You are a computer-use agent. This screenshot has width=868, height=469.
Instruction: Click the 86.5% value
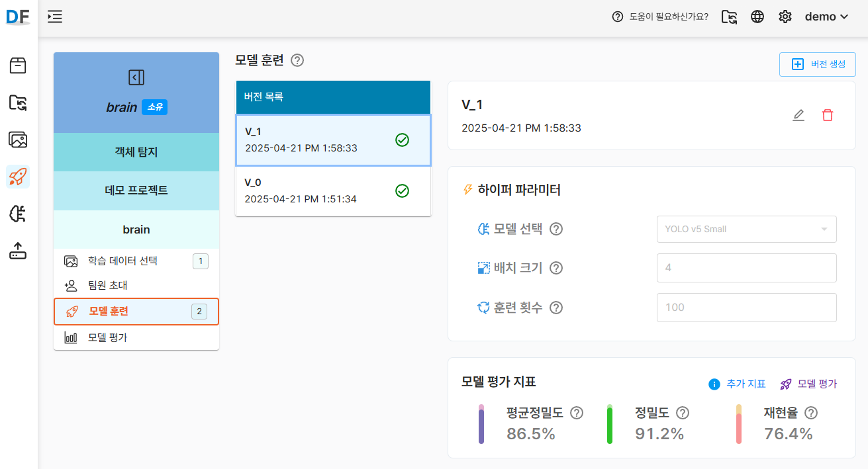(x=531, y=434)
